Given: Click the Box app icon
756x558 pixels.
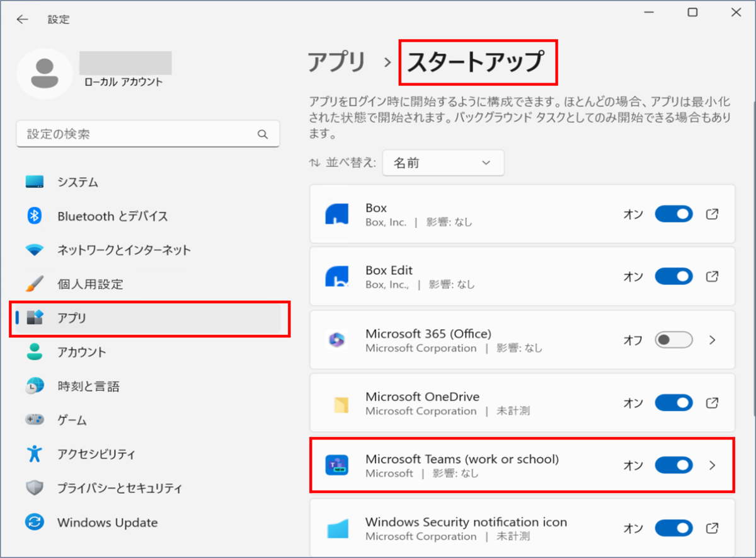Looking at the screenshot, I should pyautogui.click(x=336, y=214).
